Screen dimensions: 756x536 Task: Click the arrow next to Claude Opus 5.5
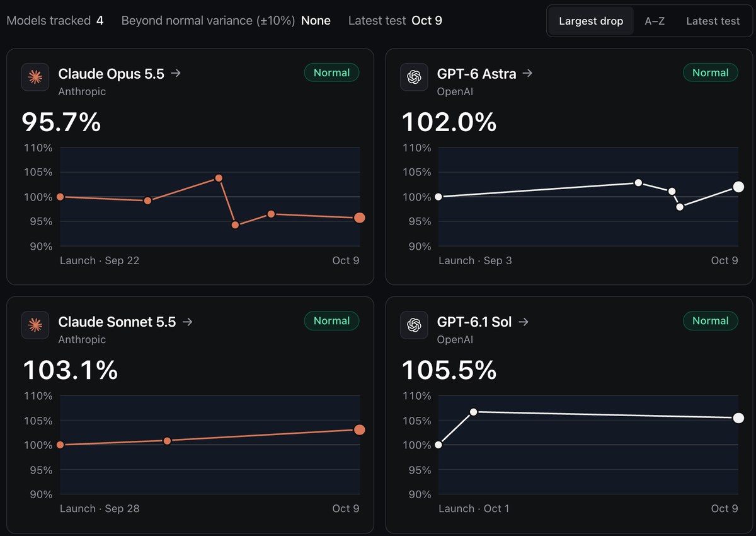click(x=176, y=74)
